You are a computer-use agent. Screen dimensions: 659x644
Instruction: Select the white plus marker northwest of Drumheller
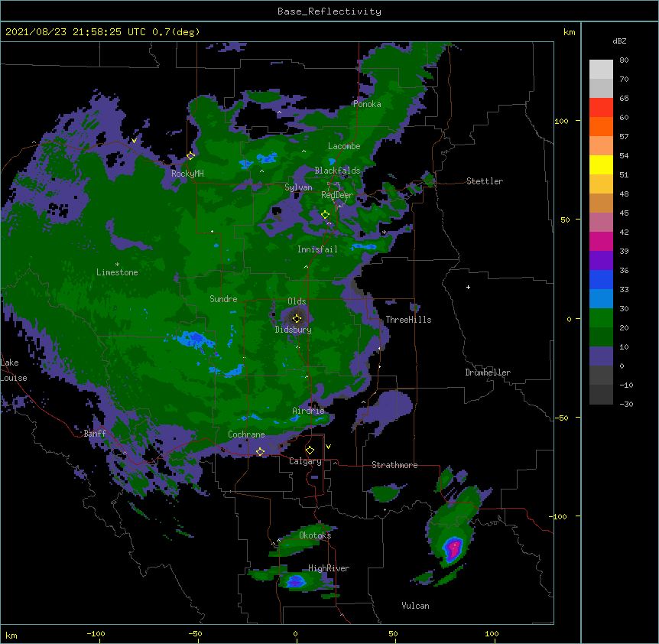[468, 287]
